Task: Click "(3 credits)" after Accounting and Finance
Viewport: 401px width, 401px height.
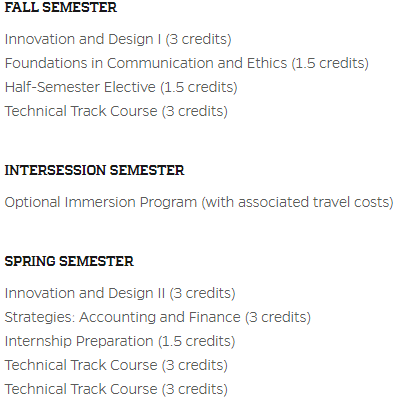Action: point(278,317)
